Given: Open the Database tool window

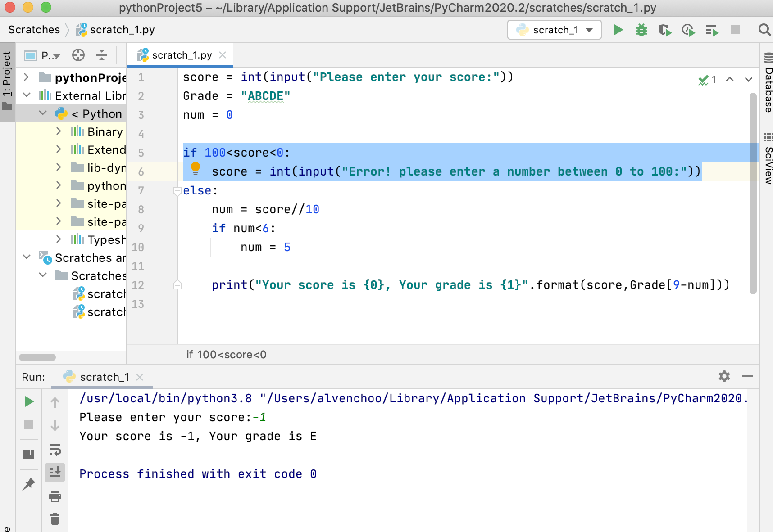Looking at the screenshot, I should (767, 83).
